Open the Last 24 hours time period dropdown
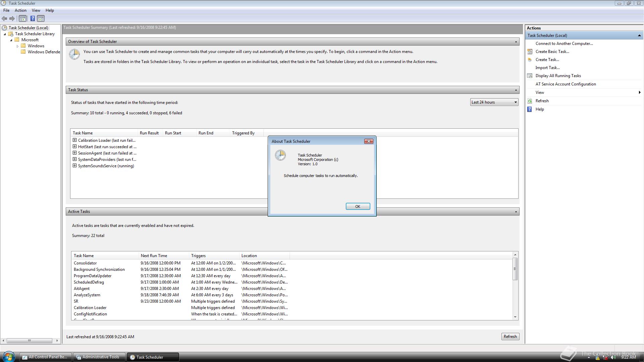This screenshot has height=362, width=644. pos(494,102)
